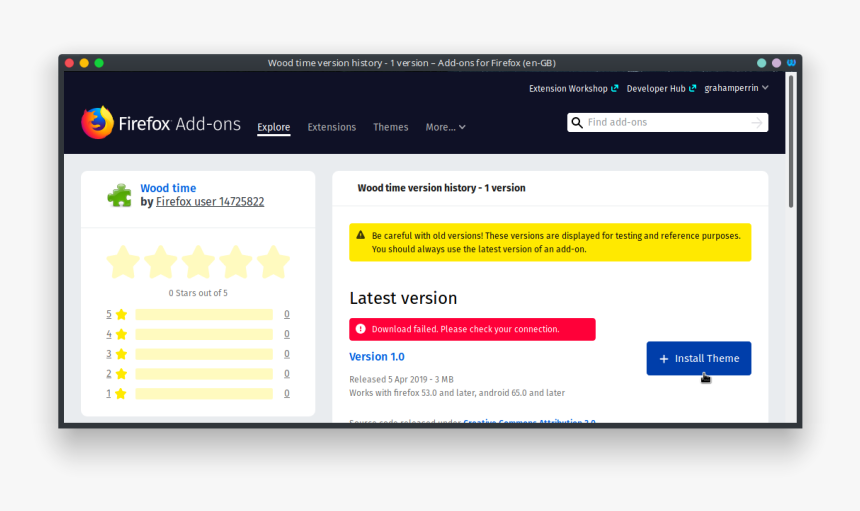Open the Firefox user 14725822 profile link
Image resolution: width=860 pixels, height=511 pixels.
pos(210,202)
